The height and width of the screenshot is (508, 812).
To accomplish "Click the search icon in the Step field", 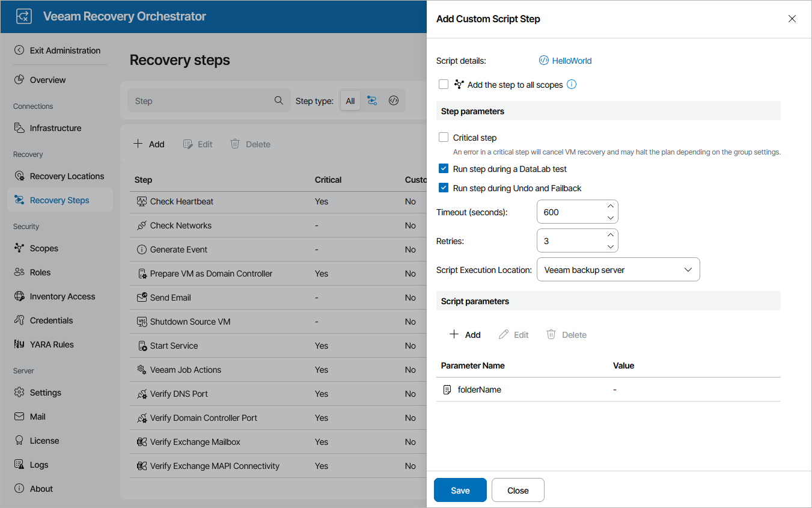I will coord(279,100).
